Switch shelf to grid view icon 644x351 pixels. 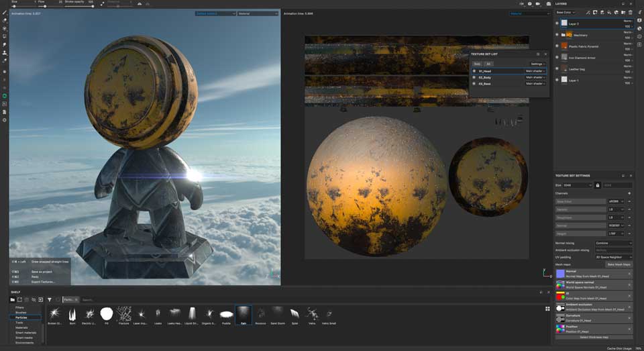(548, 309)
